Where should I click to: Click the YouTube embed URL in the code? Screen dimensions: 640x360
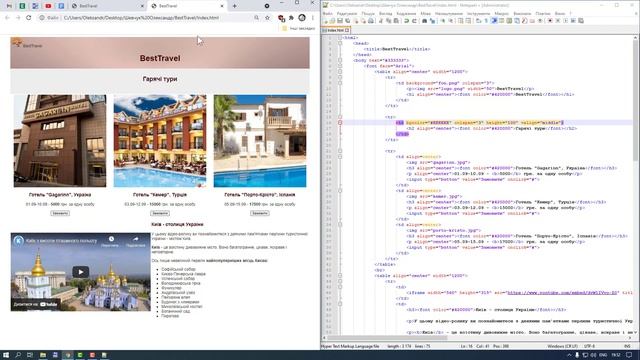click(x=562, y=293)
